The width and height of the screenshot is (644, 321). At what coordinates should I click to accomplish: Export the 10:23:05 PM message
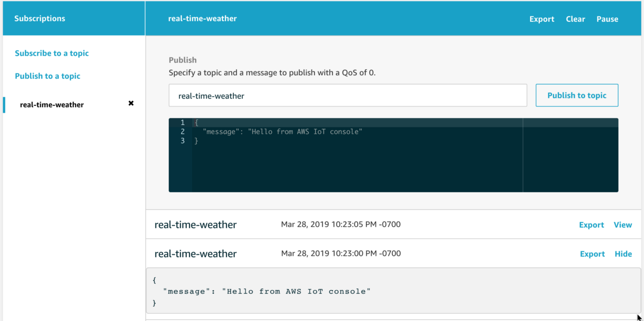point(592,225)
